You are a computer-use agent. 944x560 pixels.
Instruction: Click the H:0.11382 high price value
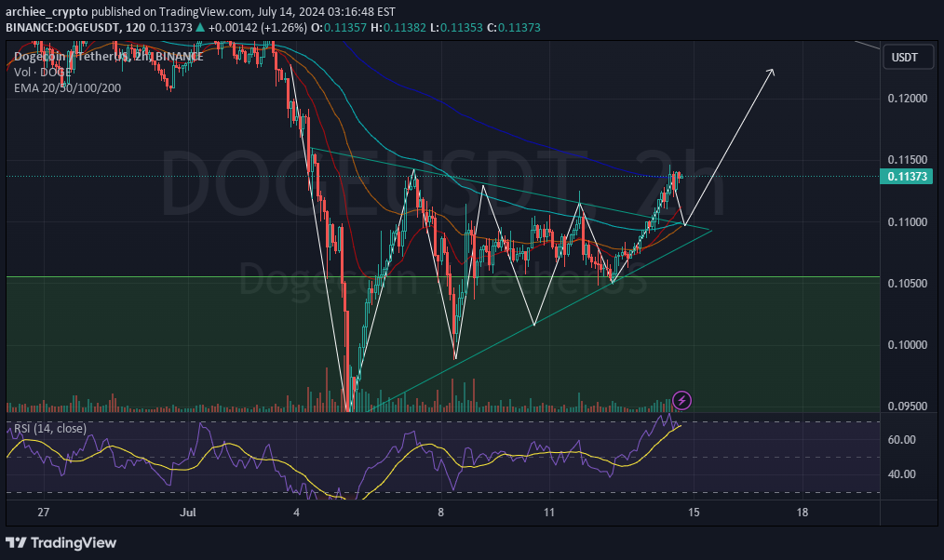tap(398, 28)
